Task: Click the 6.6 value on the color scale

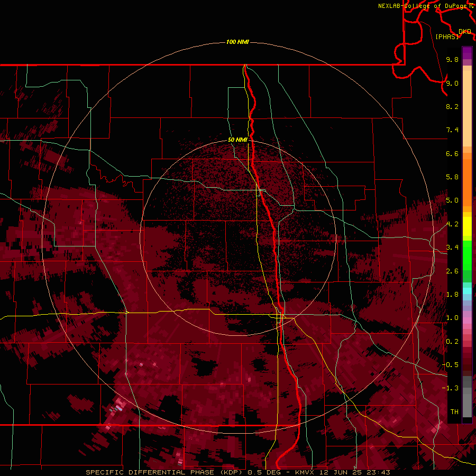Action: pyautogui.click(x=452, y=153)
